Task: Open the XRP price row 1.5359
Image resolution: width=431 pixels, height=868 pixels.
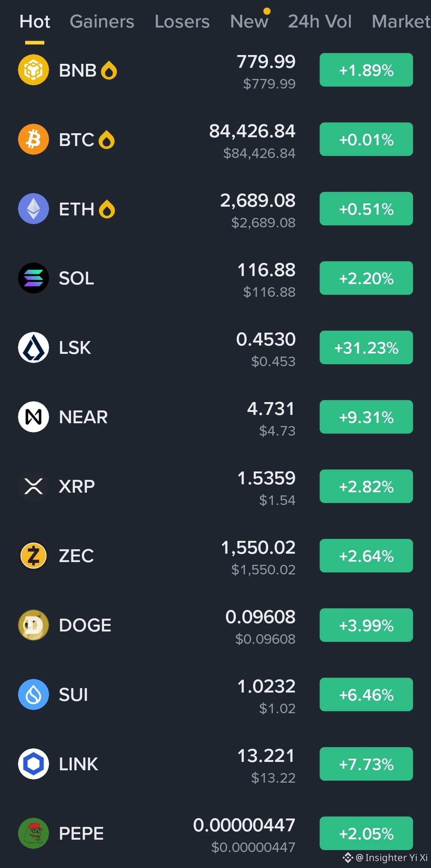Action: 215,486
